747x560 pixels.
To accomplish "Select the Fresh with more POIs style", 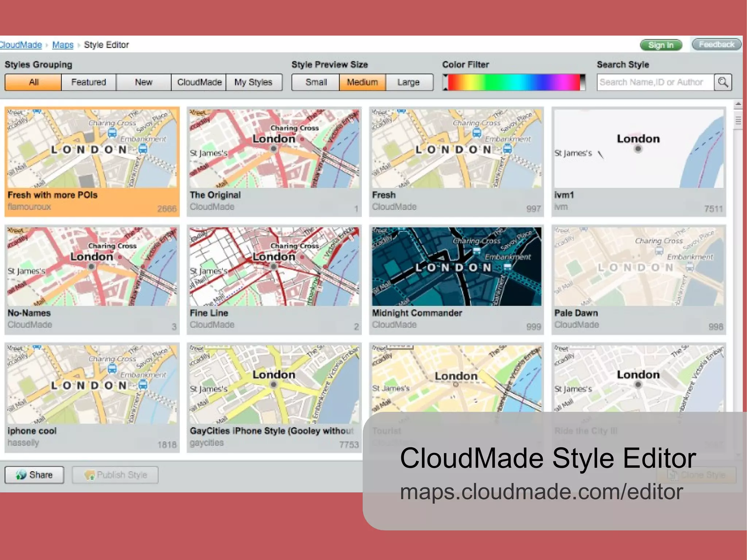I will coord(92,162).
